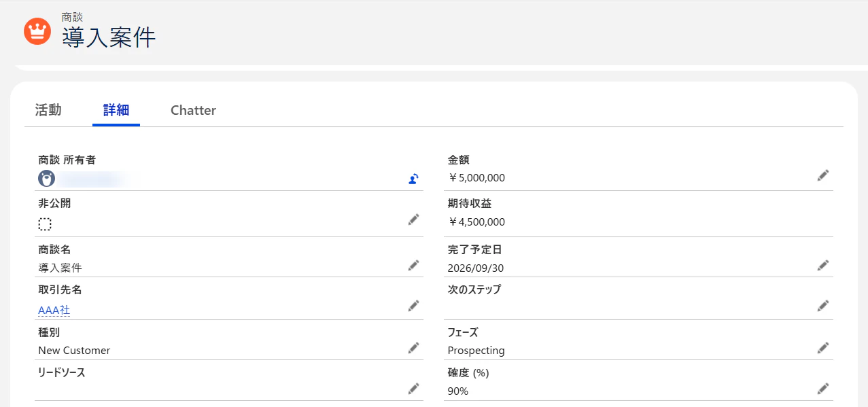Click the orange crown opportunity icon

[x=37, y=31]
